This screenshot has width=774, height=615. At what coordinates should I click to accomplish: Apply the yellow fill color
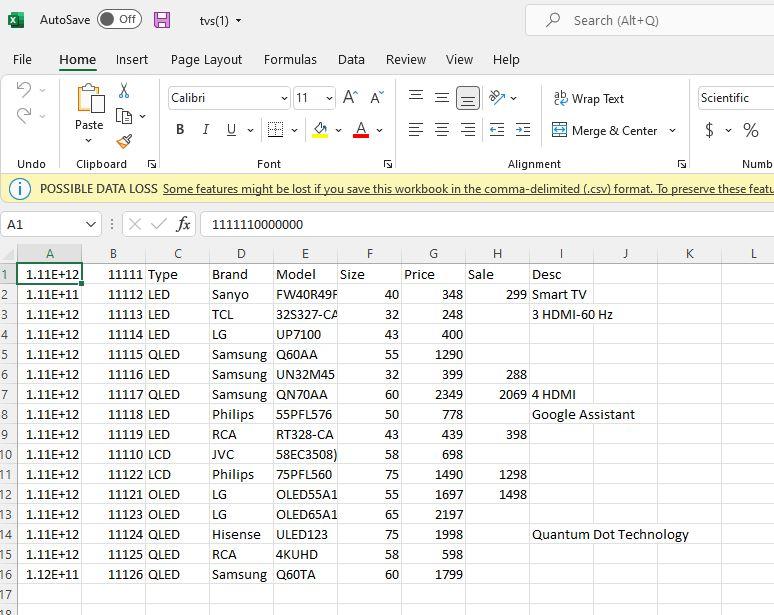coord(320,130)
